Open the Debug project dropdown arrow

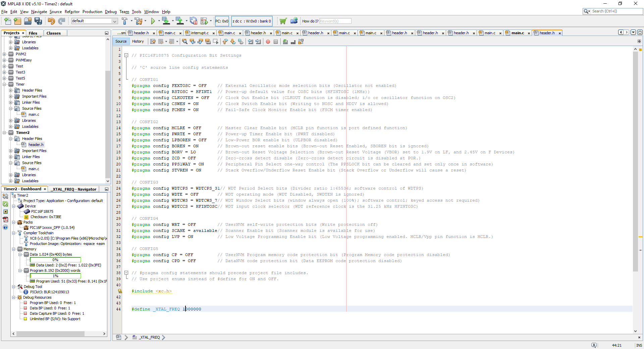click(211, 21)
